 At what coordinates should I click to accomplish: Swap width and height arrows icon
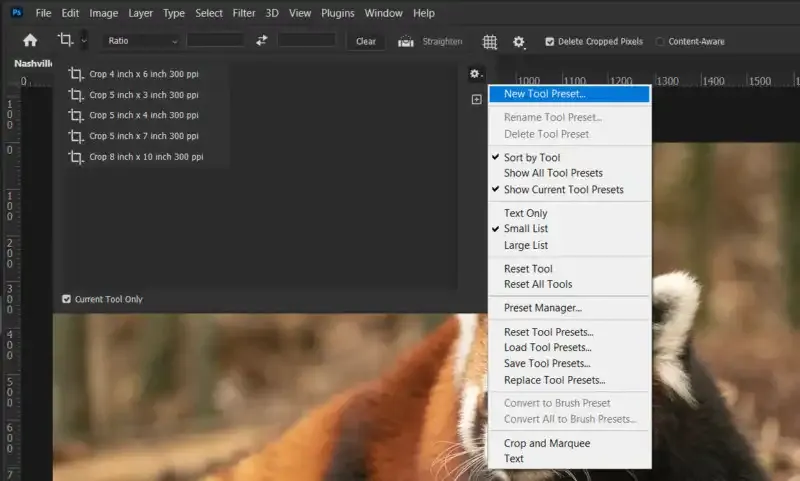262,41
